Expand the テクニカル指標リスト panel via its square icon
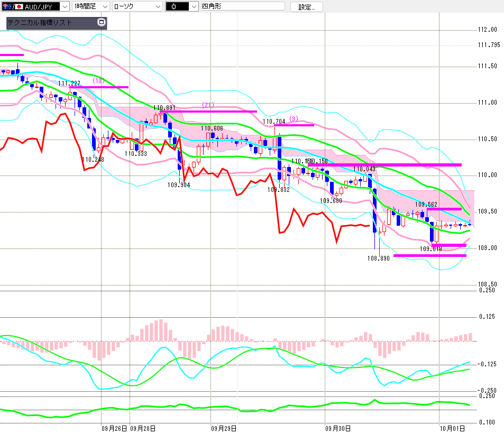Screen dimensions: 504x434 pyautogui.click(x=102, y=22)
